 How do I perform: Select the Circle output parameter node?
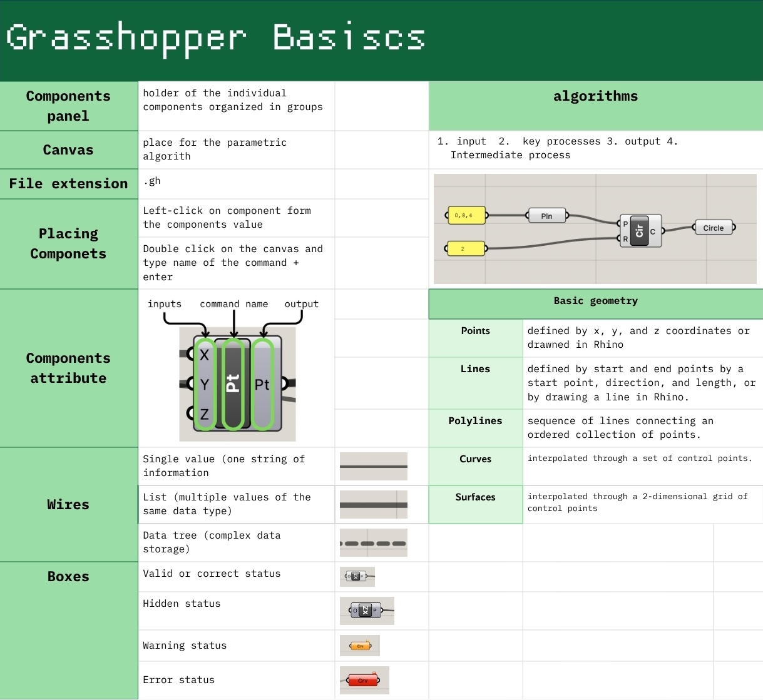click(x=714, y=228)
